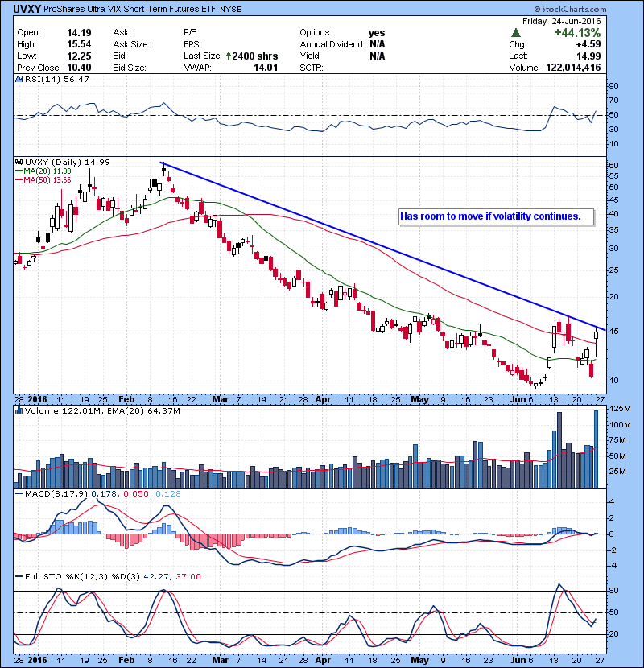Click the green arrow beside Last Size
The width and height of the screenshot is (644, 668).
229,56
